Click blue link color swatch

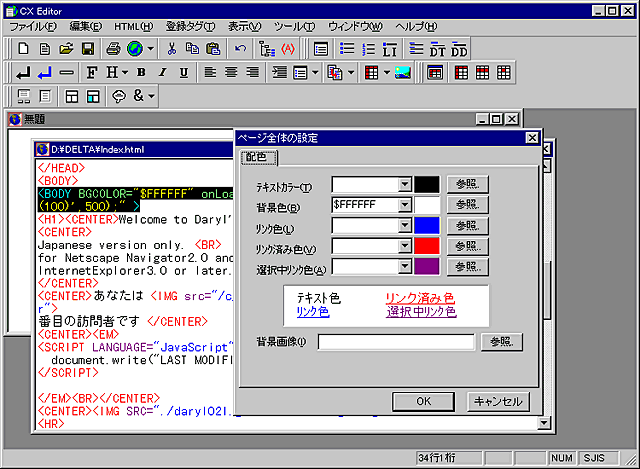[427, 225]
